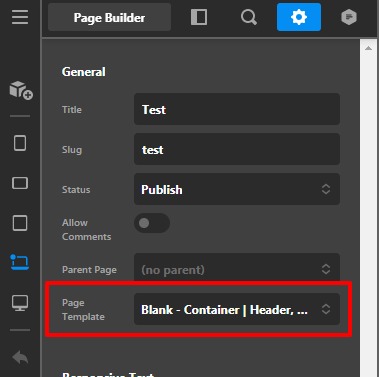This screenshot has height=377, width=379.
Task: Edit the Title field containing Test
Action: coord(237,109)
